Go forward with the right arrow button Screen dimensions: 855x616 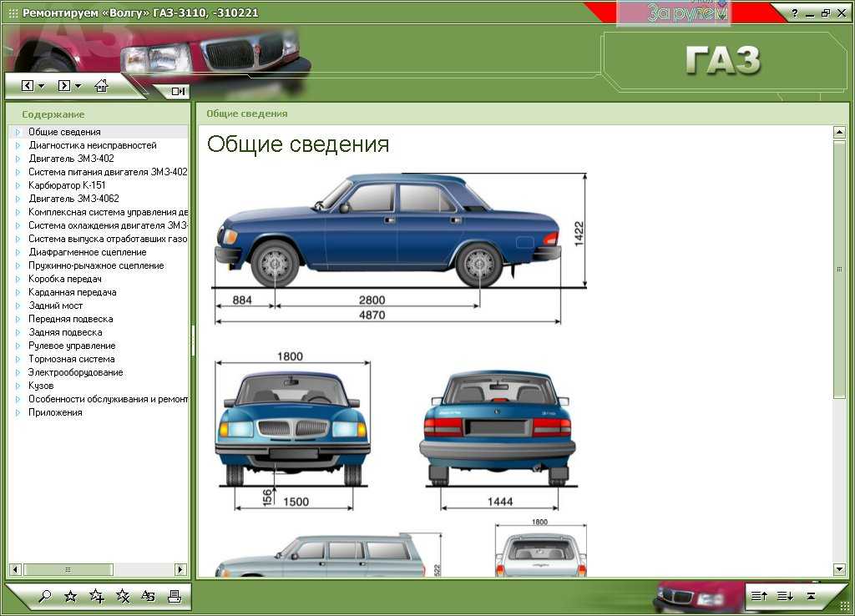click(63, 86)
